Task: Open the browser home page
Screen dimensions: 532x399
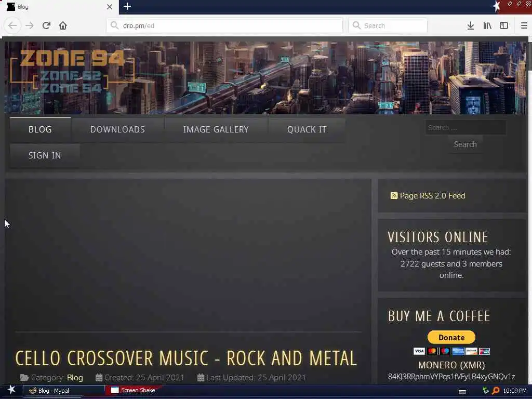Action: point(63,25)
